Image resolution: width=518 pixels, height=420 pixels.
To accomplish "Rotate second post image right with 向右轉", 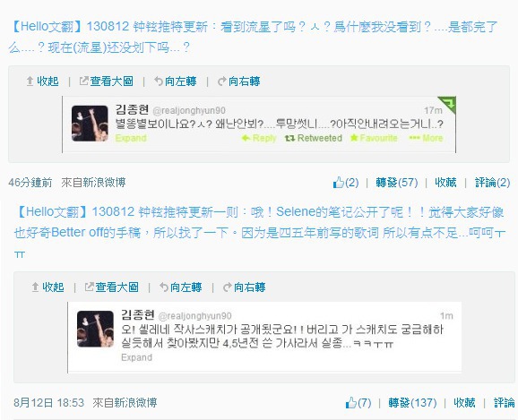I will [244, 287].
